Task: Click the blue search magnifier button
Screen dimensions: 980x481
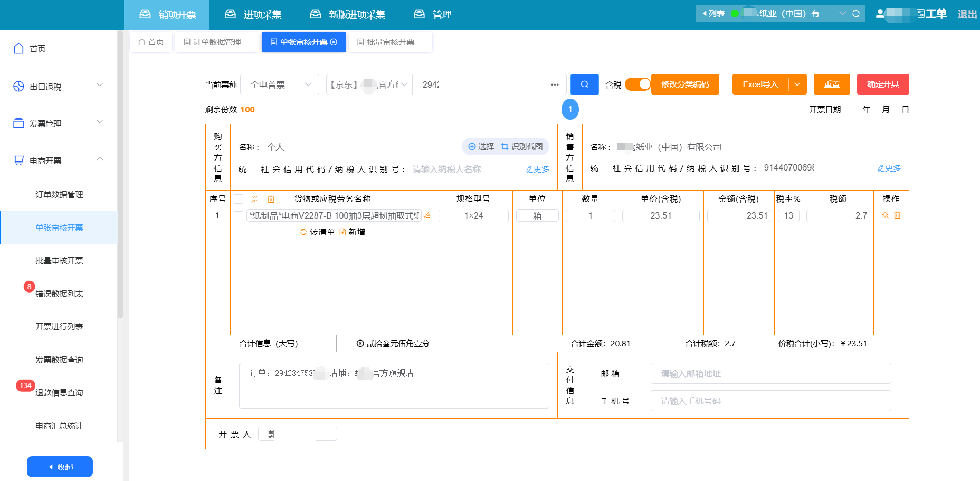Action: pyautogui.click(x=584, y=84)
